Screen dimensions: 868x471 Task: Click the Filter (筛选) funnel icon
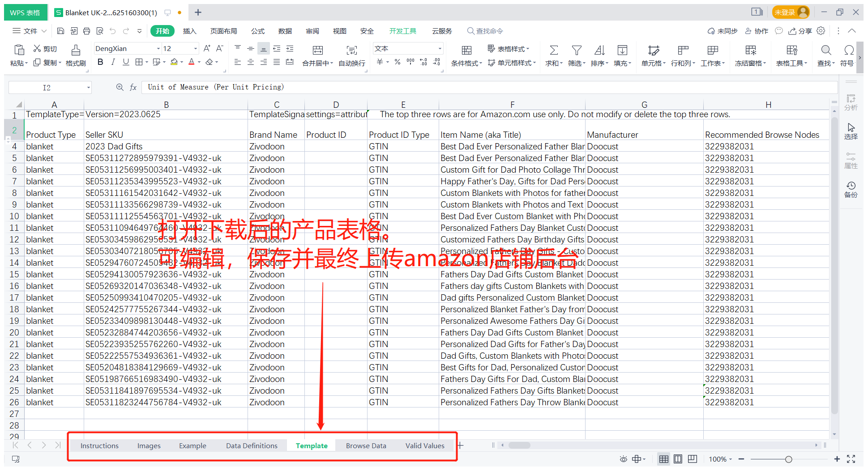pyautogui.click(x=577, y=50)
